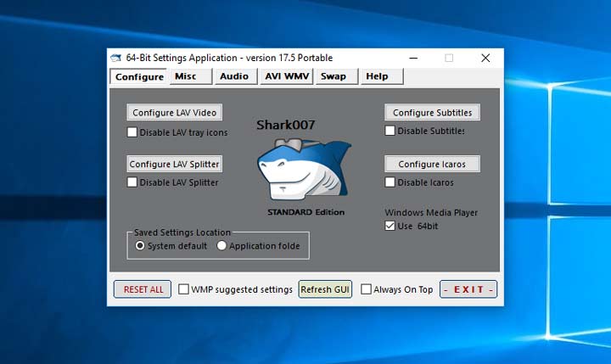Check the Disable Subtitles checkbox
The image size is (611, 364).
(390, 131)
